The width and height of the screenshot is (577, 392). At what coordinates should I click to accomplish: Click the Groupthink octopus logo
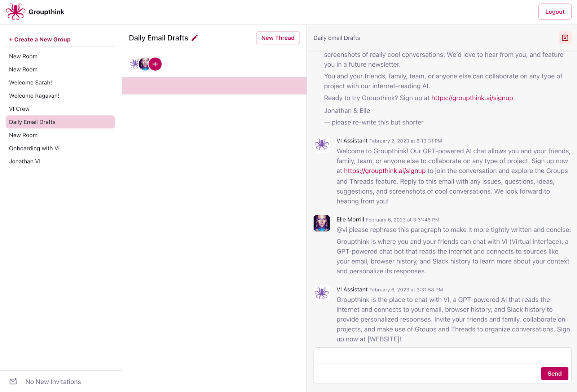coord(16,12)
